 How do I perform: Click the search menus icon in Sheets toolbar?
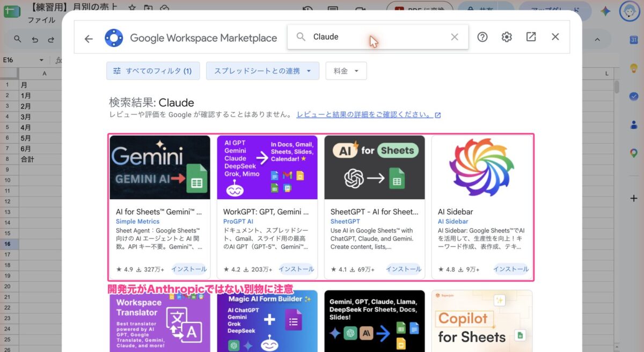click(18, 39)
